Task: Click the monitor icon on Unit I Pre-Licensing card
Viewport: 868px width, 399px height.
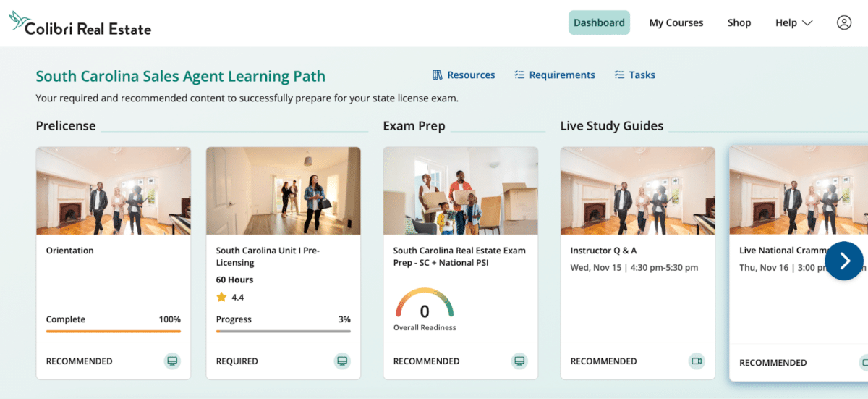Action: [x=342, y=361]
